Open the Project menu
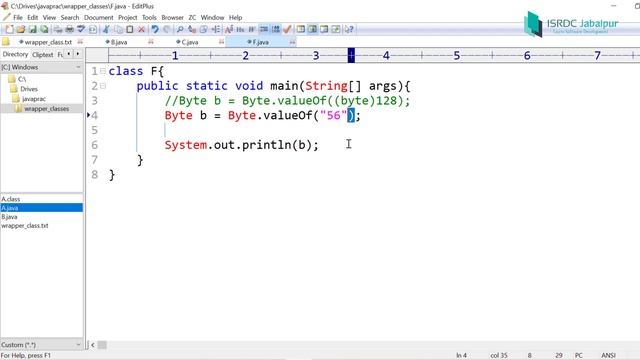Viewport: 640px width, 360px height. [127, 18]
